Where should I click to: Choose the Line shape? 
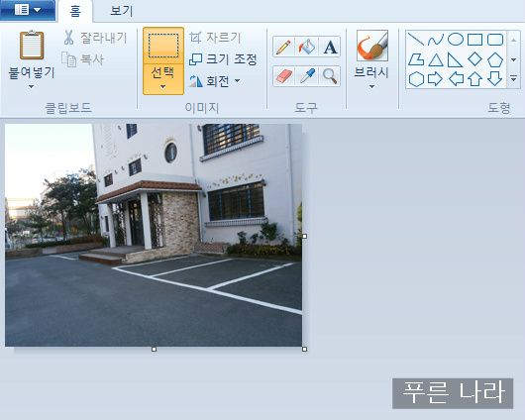click(x=416, y=40)
